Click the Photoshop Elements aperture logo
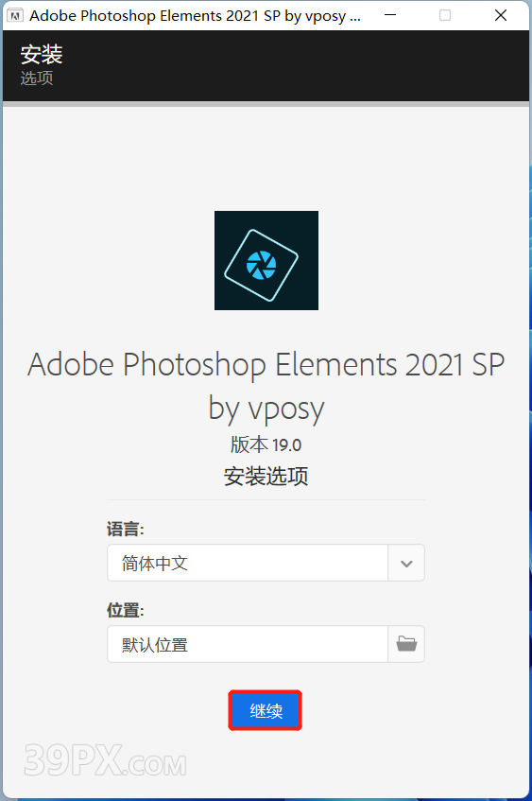 266,260
